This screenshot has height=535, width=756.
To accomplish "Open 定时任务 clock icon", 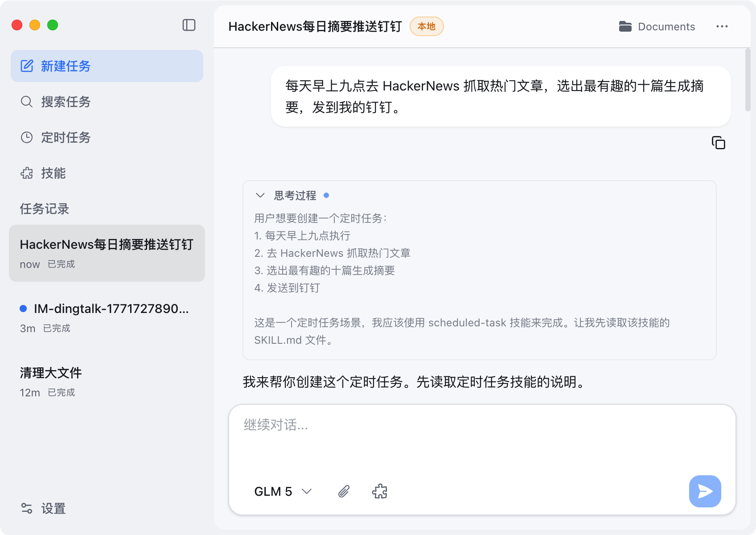I will coord(27,137).
